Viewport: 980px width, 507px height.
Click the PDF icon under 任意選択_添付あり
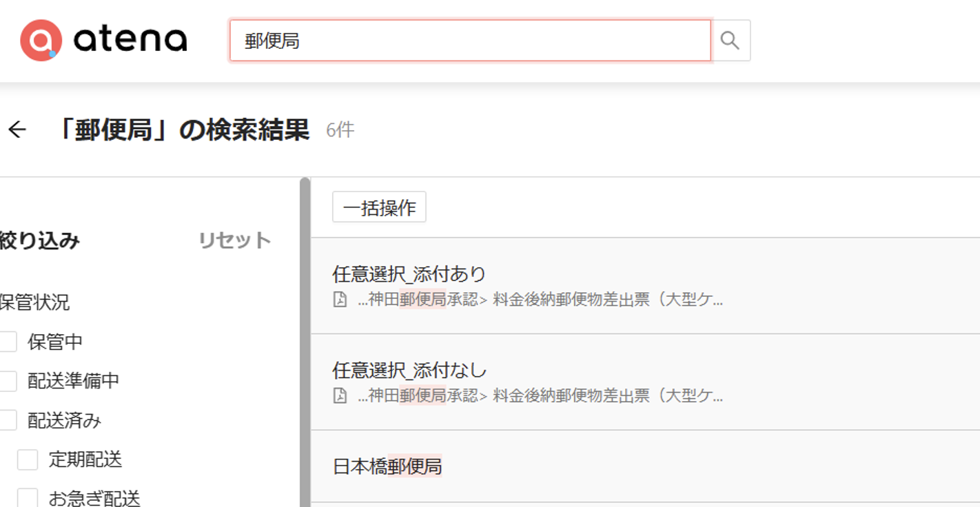coord(341,299)
